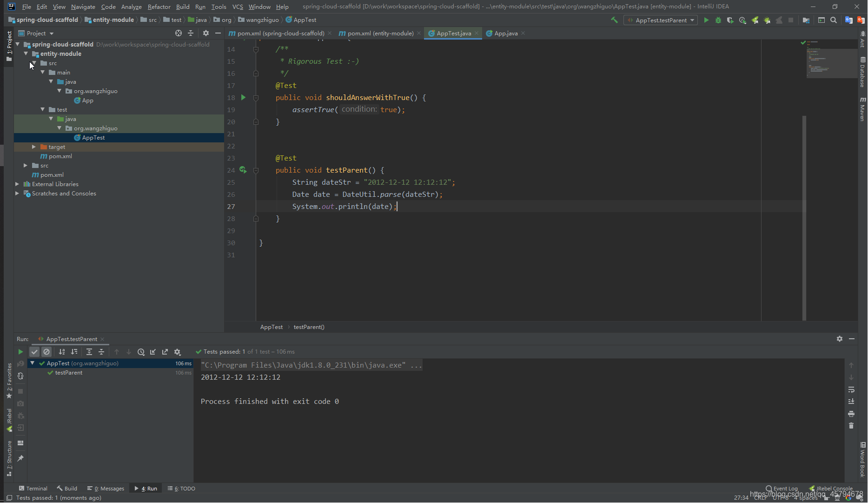Open the Terminal tool window
Viewport: 868px width, 503px height.
[33, 488]
